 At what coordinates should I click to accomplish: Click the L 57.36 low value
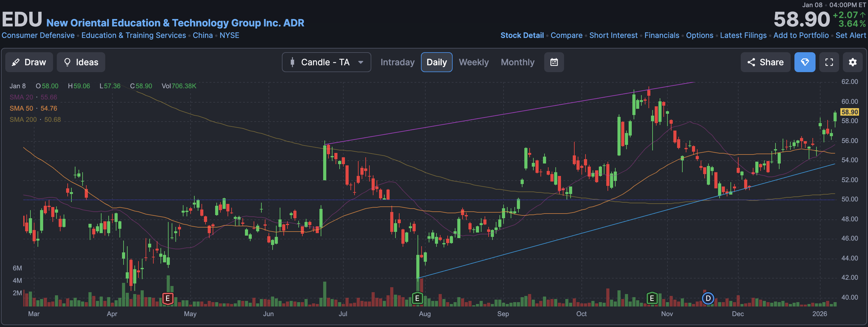click(x=110, y=86)
